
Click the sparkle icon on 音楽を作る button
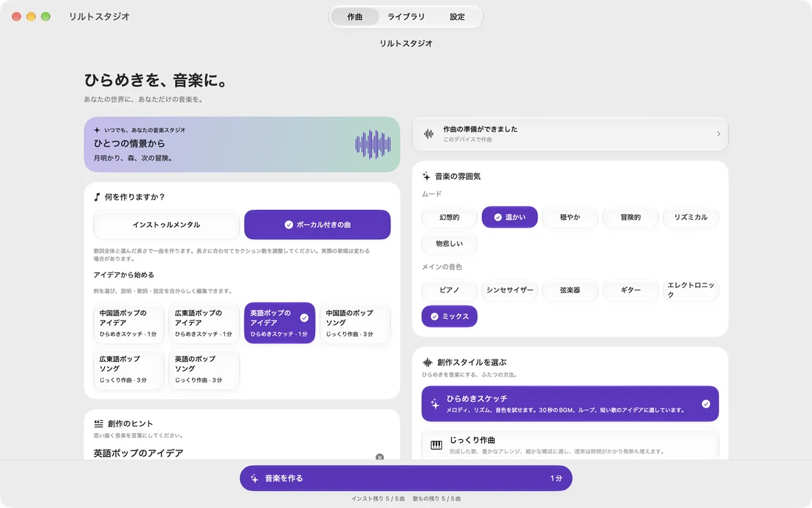click(x=254, y=478)
